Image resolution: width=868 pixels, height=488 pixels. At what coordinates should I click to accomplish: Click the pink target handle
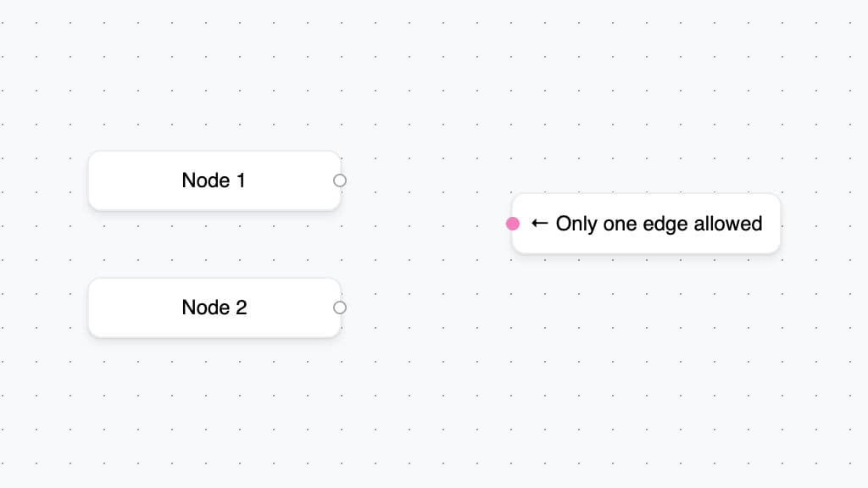(513, 224)
